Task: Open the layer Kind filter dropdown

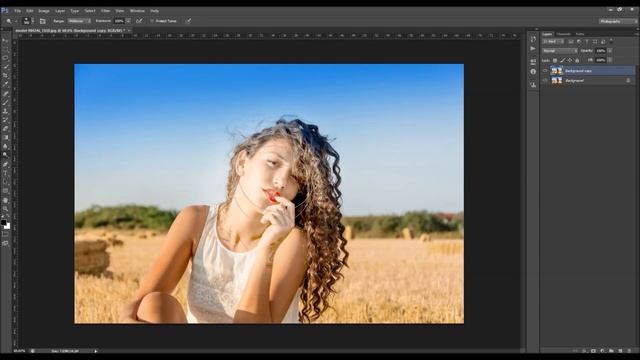Action: (x=553, y=42)
